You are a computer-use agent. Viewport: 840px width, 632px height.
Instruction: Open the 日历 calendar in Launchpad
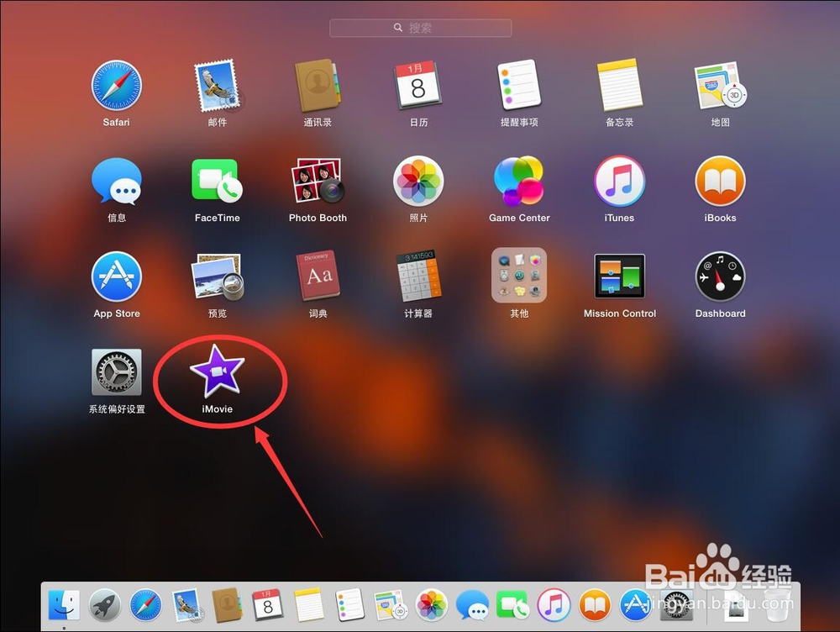[x=418, y=86]
